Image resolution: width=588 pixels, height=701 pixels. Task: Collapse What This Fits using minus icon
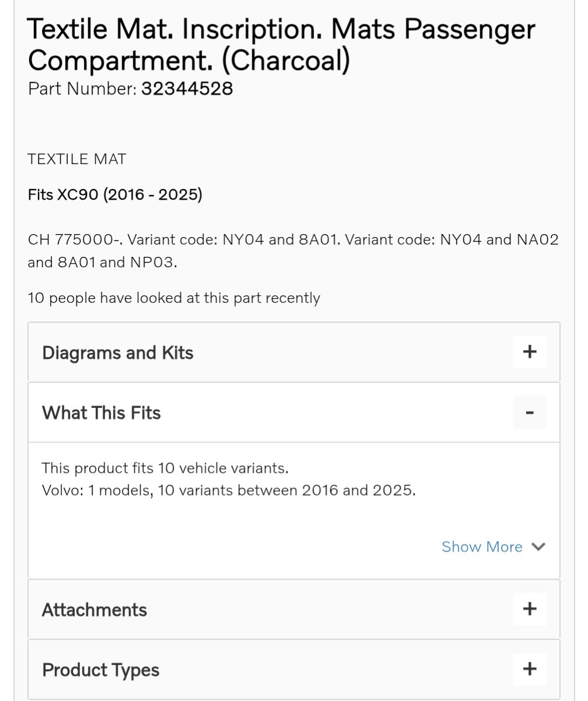(530, 412)
